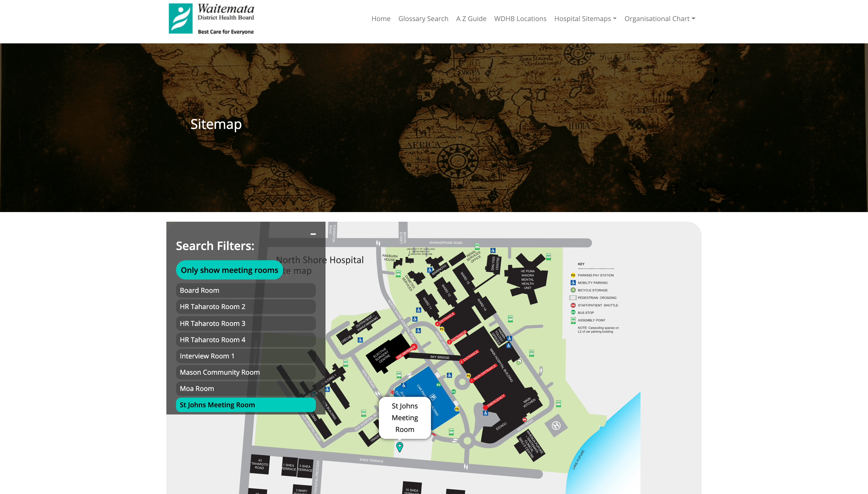868x494 pixels.
Task: Select Interview Room 1
Action: [246, 356]
